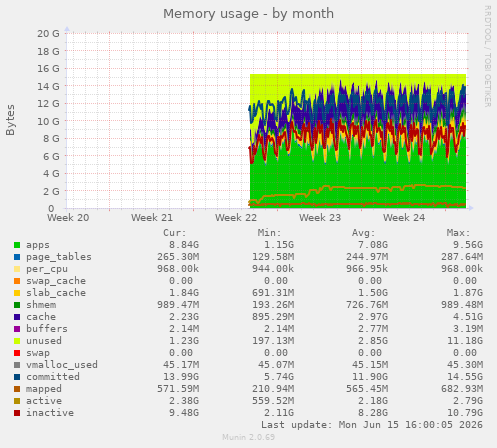Click the 'Bytes' y-axis label

[10, 120]
